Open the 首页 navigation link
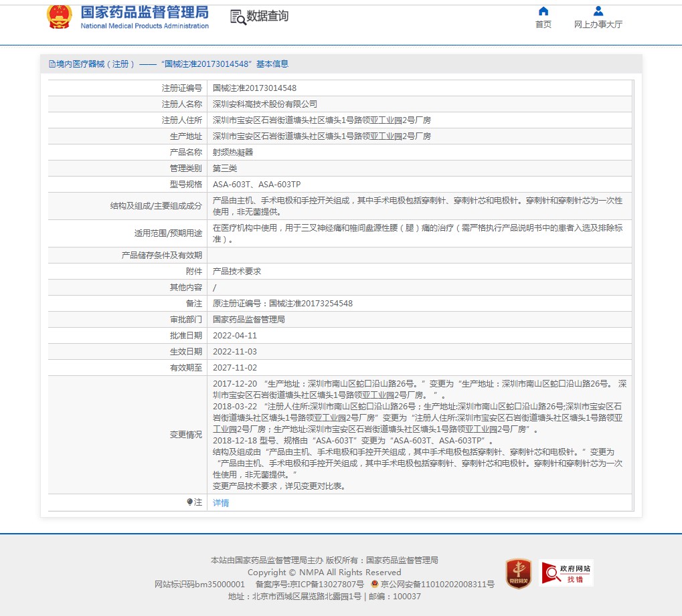The image size is (682, 616). (x=543, y=24)
